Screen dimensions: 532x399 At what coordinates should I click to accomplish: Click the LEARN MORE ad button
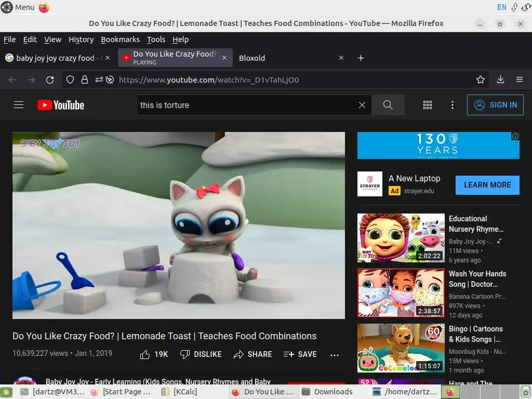click(x=487, y=185)
